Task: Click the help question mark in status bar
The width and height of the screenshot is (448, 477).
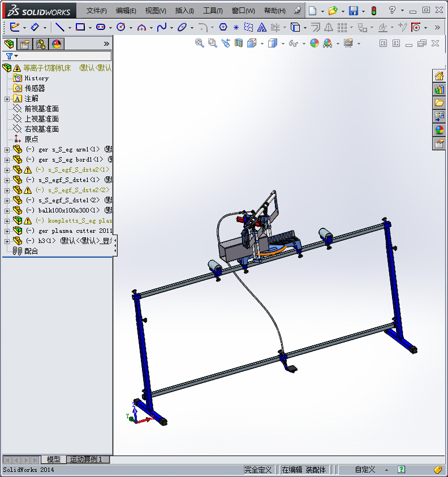Action: click(x=401, y=470)
